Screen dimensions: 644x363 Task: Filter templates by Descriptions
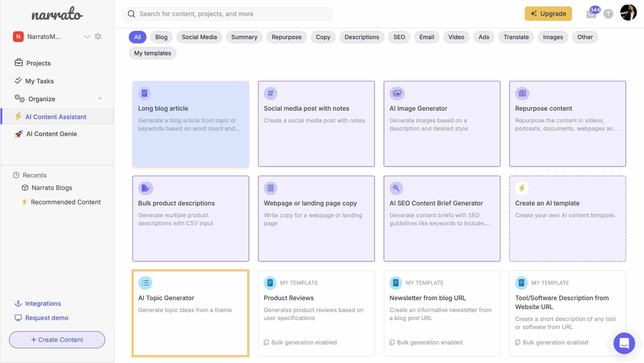point(362,37)
